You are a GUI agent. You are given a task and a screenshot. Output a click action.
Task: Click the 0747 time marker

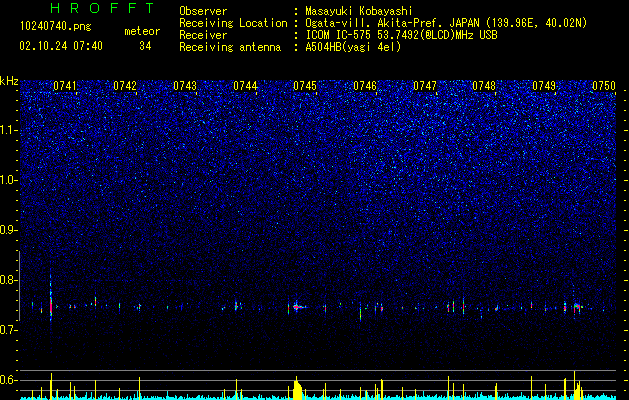[425, 86]
